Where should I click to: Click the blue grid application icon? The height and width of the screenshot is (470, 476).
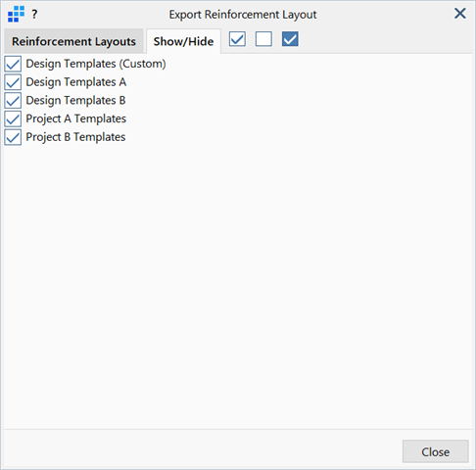[x=16, y=15]
